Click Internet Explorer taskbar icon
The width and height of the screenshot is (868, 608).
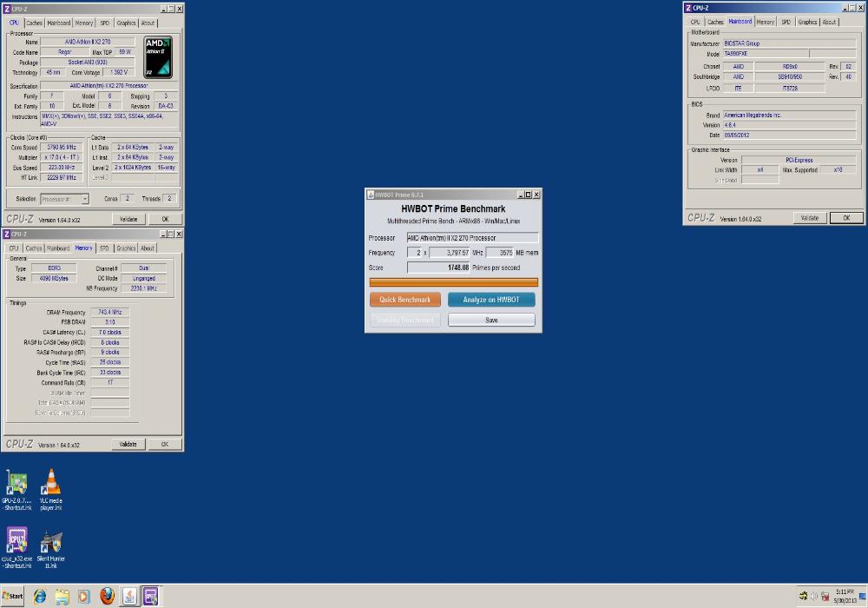click(40, 597)
